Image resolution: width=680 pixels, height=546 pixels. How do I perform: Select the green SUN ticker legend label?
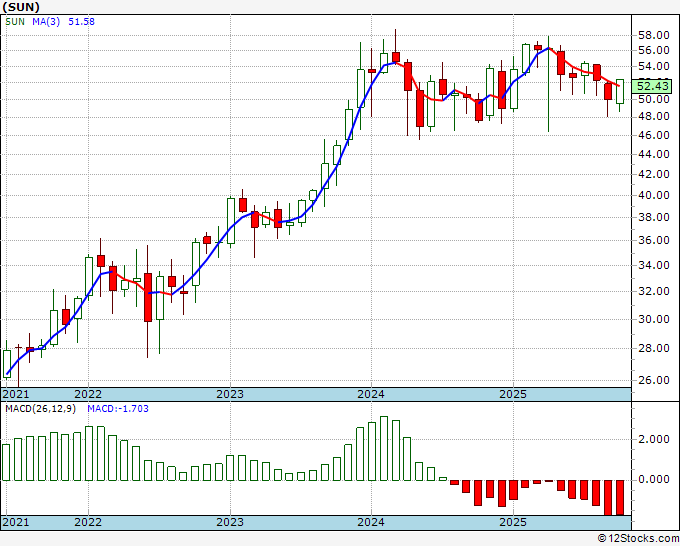15,22
